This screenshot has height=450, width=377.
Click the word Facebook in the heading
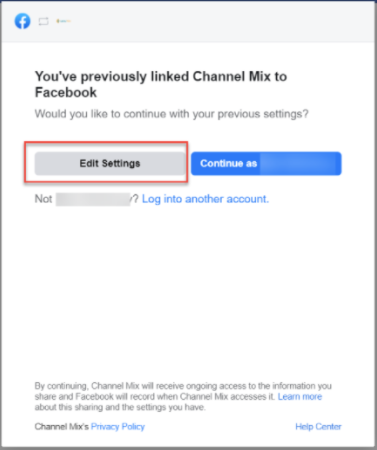coord(66,92)
